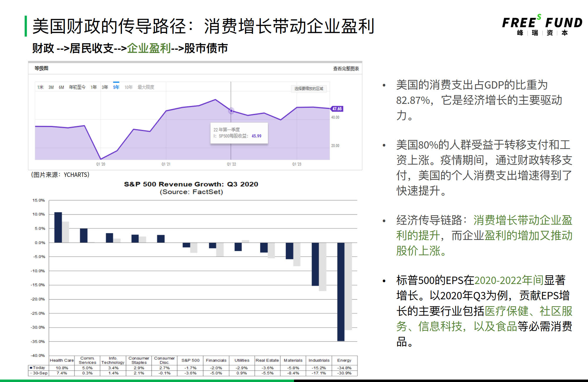Click the Real Estate column header
The height and width of the screenshot is (382, 588).
pyautogui.click(x=267, y=360)
